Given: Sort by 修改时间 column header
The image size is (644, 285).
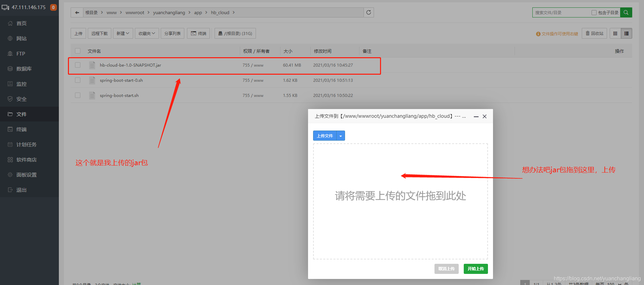Looking at the screenshot, I should coord(323,51).
